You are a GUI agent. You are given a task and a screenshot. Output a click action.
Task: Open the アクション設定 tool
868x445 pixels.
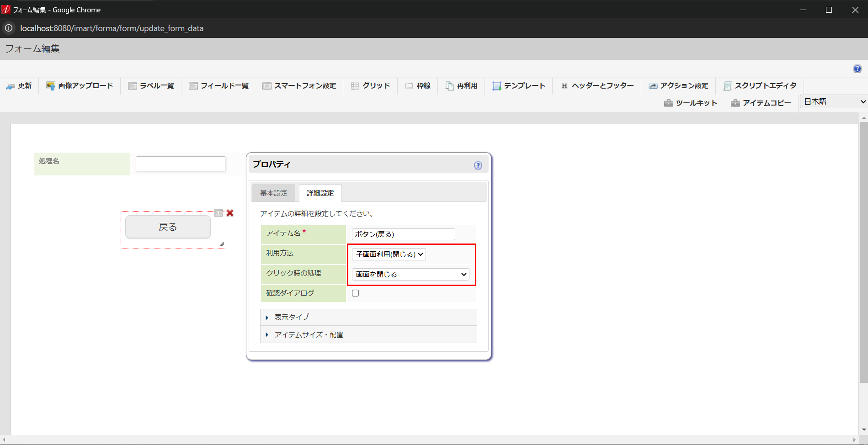pyautogui.click(x=678, y=86)
